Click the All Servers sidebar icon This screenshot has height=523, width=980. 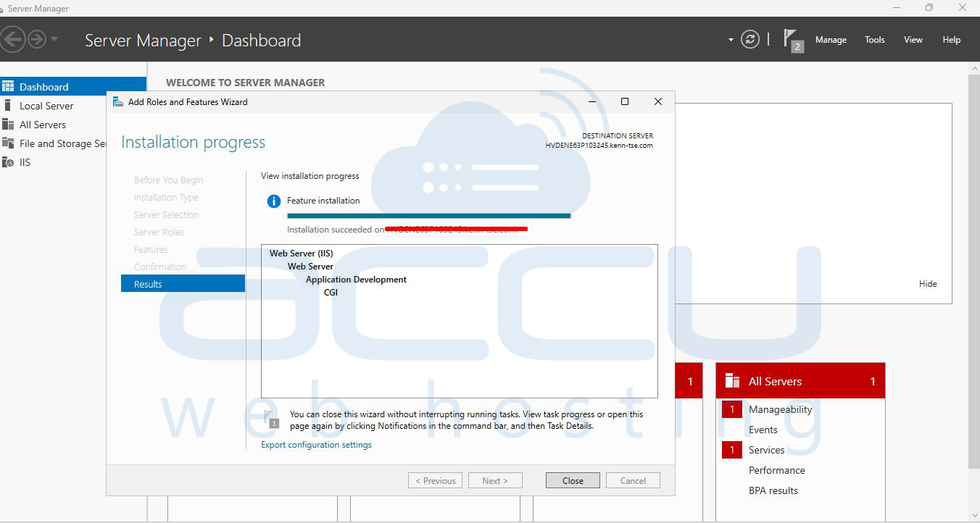point(8,125)
